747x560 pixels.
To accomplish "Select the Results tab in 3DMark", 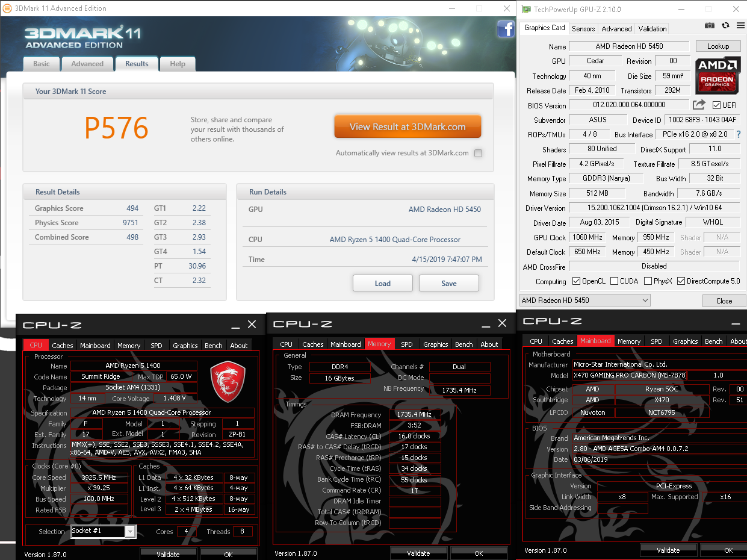I will [x=137, y=64].
